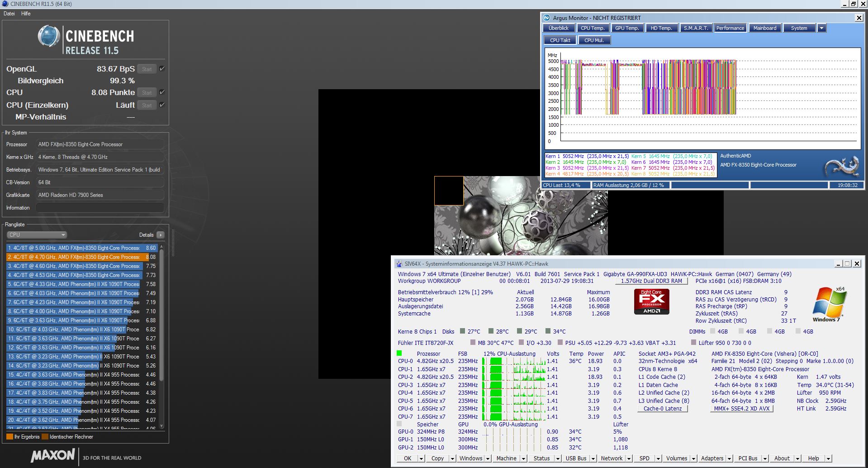Image resolution: width=868 pixels, height=468 pixels.
Task: Select ranking entry 1 at 5.00 GHz
Action: point(82,248)
